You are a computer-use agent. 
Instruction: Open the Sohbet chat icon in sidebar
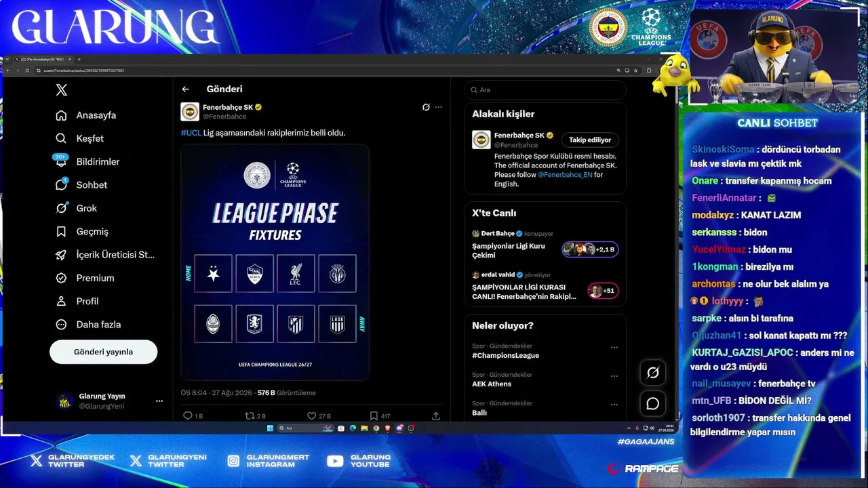point(61,184)
